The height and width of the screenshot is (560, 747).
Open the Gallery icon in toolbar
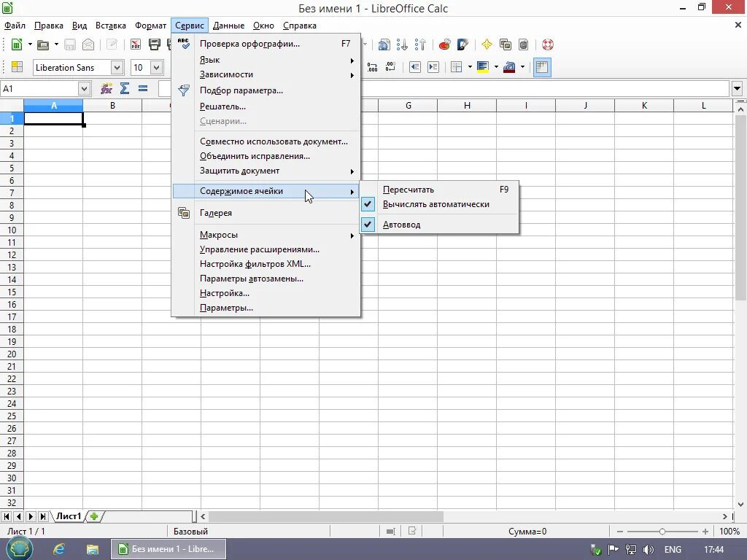[506, 44]
